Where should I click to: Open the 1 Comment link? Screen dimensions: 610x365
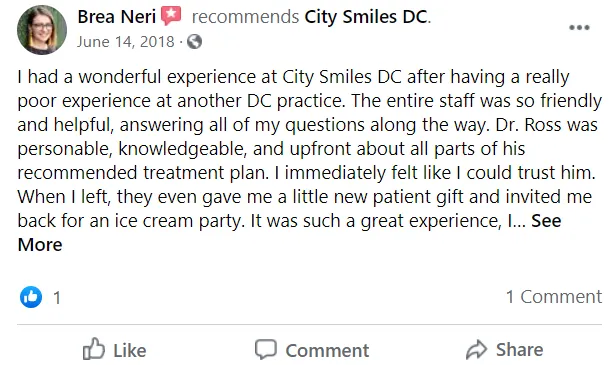pos(554,297)
